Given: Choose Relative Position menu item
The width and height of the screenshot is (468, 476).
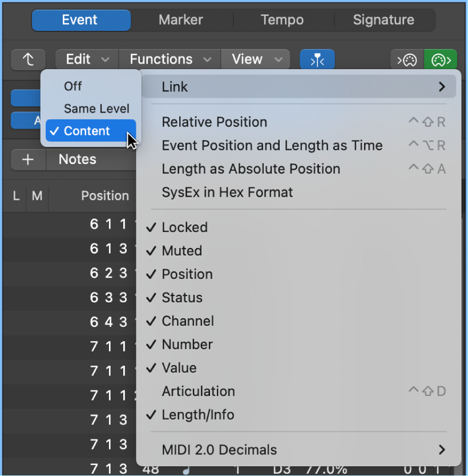Looking at the screenshot, I should tap(214, 122).
